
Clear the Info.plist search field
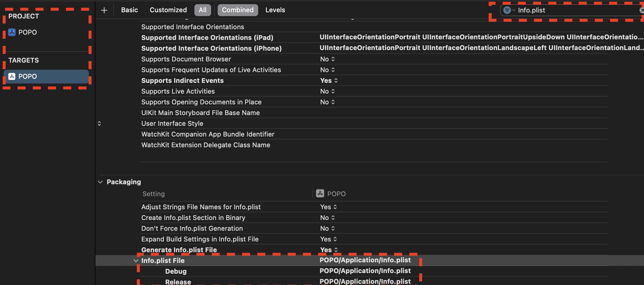(x=642, y=10)
